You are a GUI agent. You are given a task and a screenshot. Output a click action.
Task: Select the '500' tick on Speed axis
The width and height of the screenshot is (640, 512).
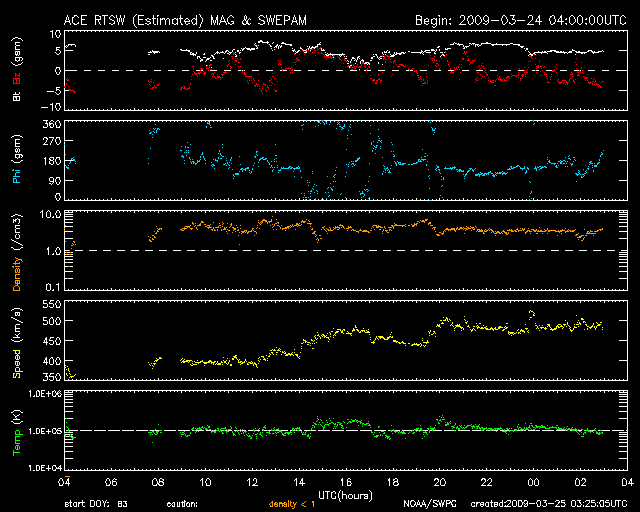point(52,321)
